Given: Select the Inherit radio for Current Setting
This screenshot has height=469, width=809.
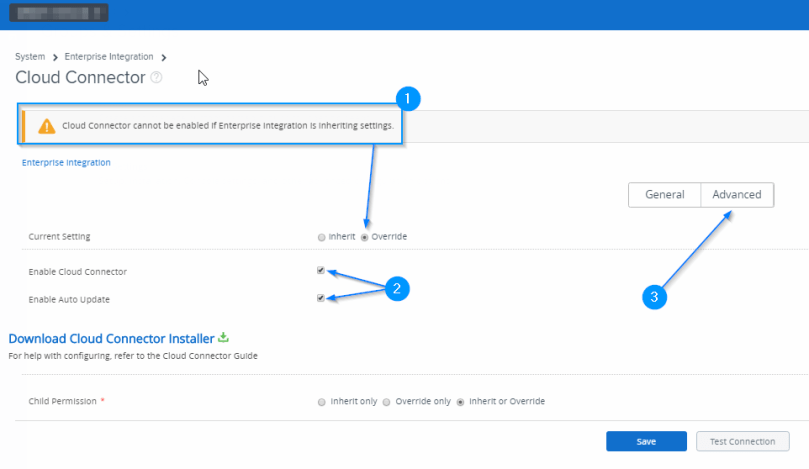Looking at the screenshot, I should pyautogui.click(x=321, y=237).
